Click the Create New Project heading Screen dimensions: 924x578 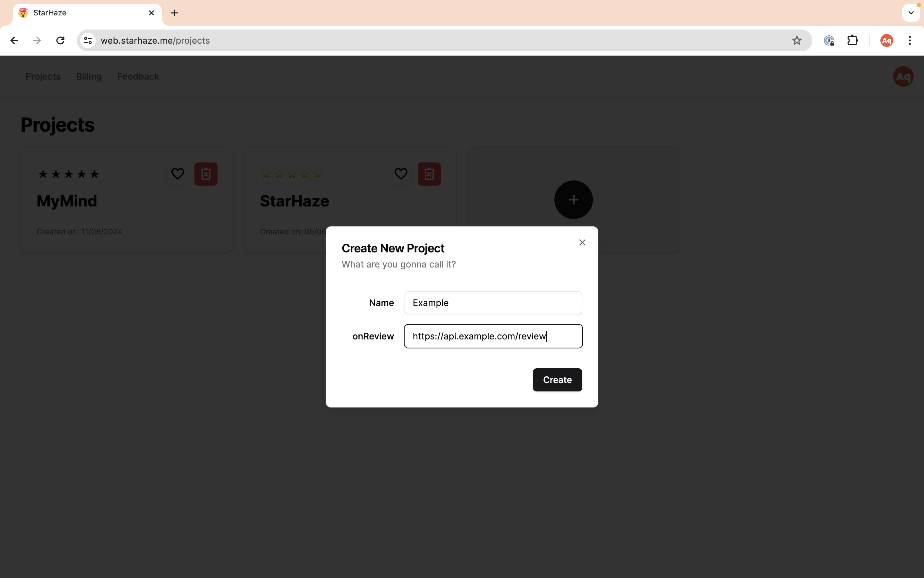click(x=393, y=249)
